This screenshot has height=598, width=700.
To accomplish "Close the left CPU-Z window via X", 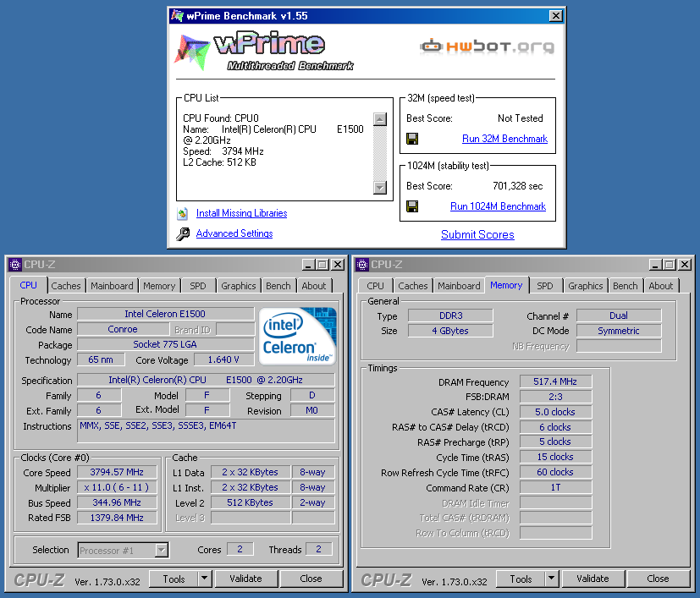I will 338,265.
